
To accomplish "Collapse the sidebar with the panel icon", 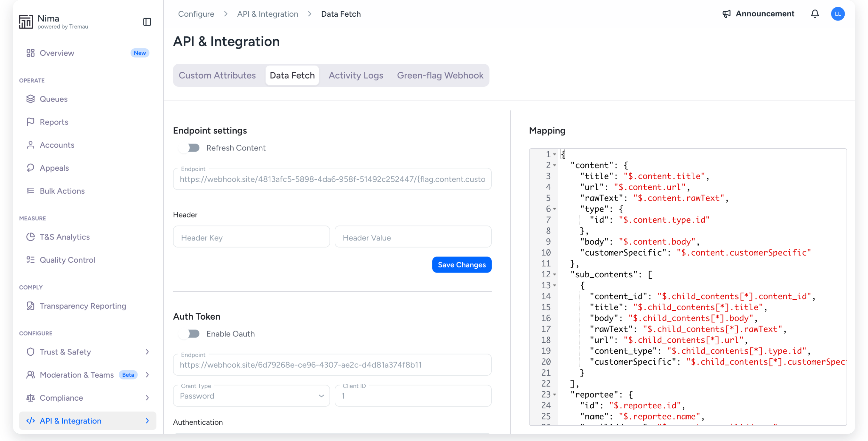I will coord(147,22).
